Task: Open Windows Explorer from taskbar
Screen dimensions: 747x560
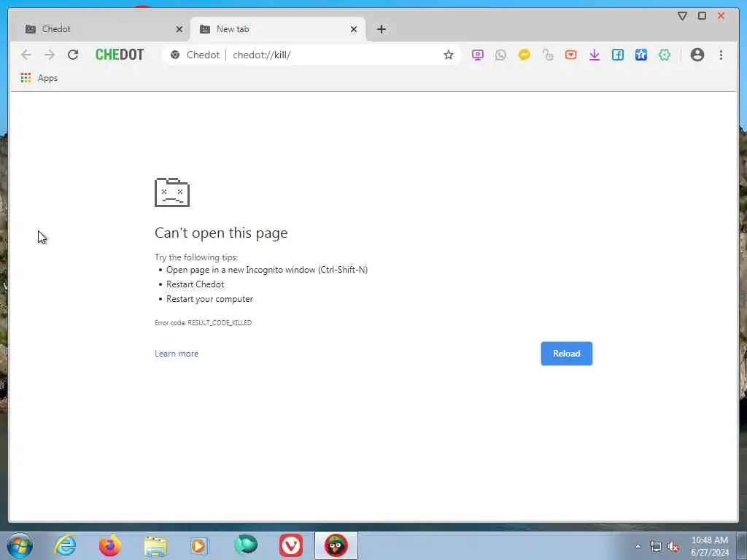Action: (x=155, y=545)
